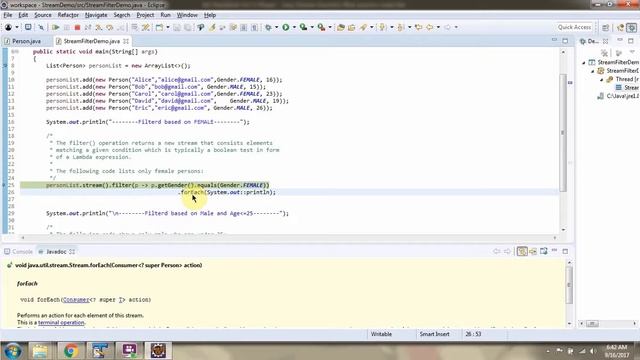
Task: Follow the 'terminal operation' Javadoc link
Action: (61, 322)
